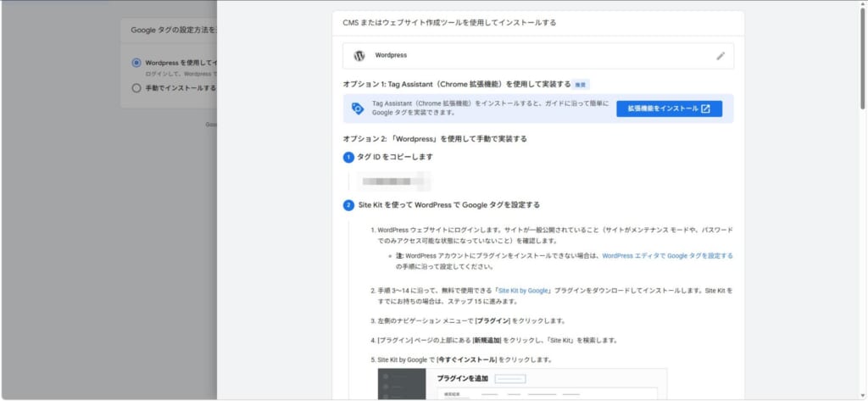Click the プラグインを追加 screenshot thumbnail
868x401 pixels.
pos(522,384)
